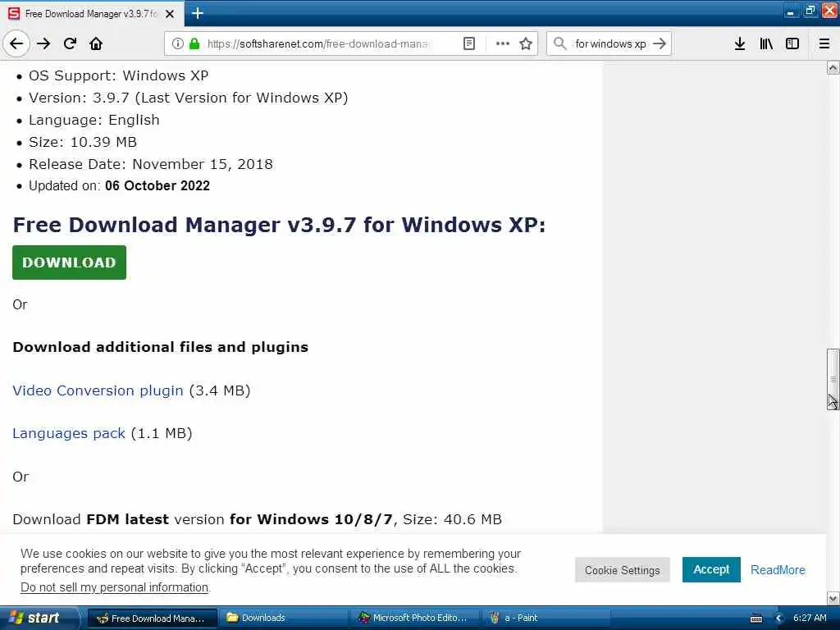The width and height of the screenshot is (840, 630).
Task: Open the Windows Start menu
Action: click(x=39, y=618)
